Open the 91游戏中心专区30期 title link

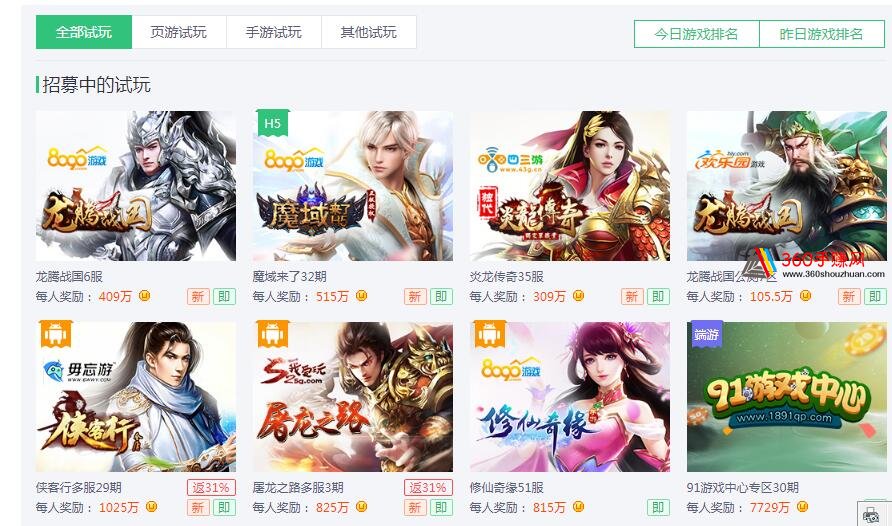pyautogui.click(x=742, y=487)
